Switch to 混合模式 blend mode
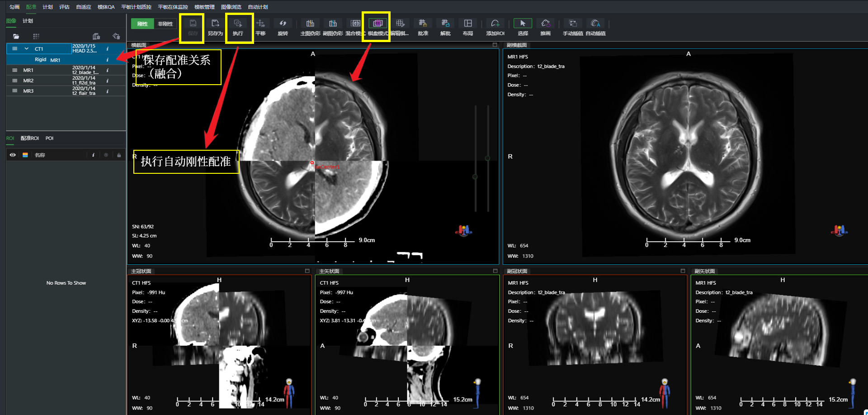This screenshot has width=868, height=415. (355, 24)
